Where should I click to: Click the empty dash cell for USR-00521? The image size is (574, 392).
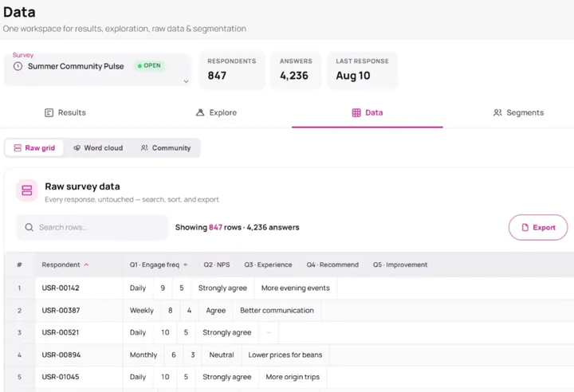point(269,332)
